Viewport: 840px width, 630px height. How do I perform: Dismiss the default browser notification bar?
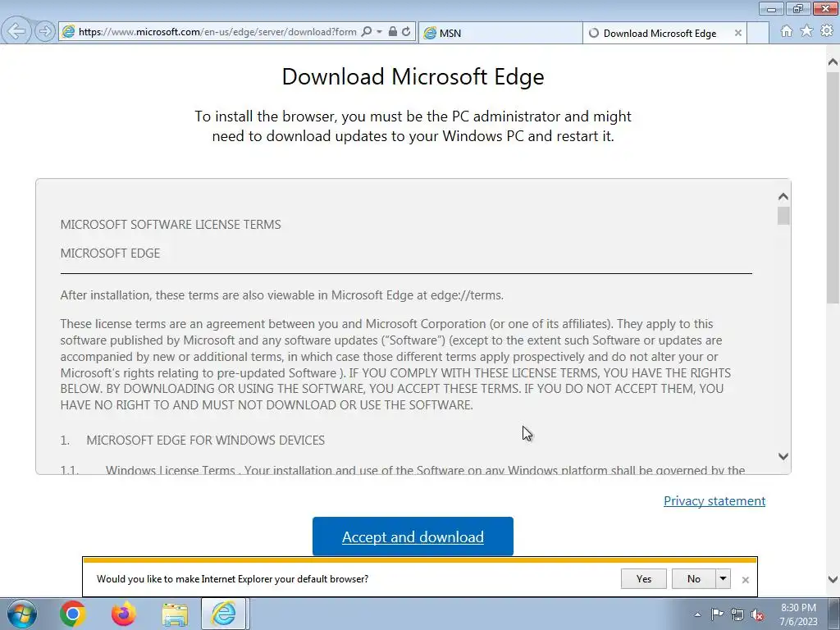tap(745, 580)
